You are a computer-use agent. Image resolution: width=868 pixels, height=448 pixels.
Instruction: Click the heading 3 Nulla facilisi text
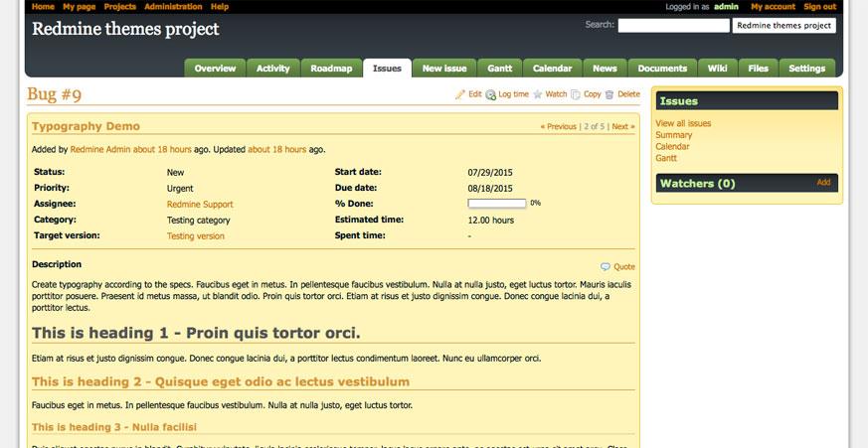pos(114,427)
